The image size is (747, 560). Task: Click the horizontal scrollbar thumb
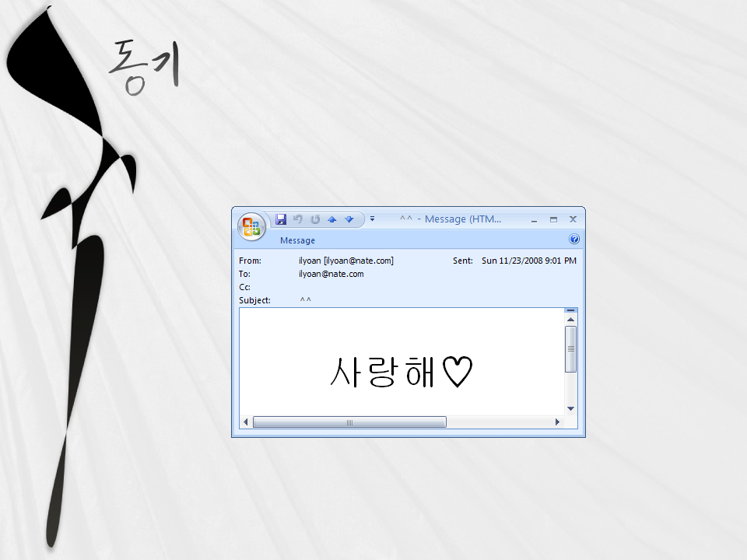tap(349, 422)
